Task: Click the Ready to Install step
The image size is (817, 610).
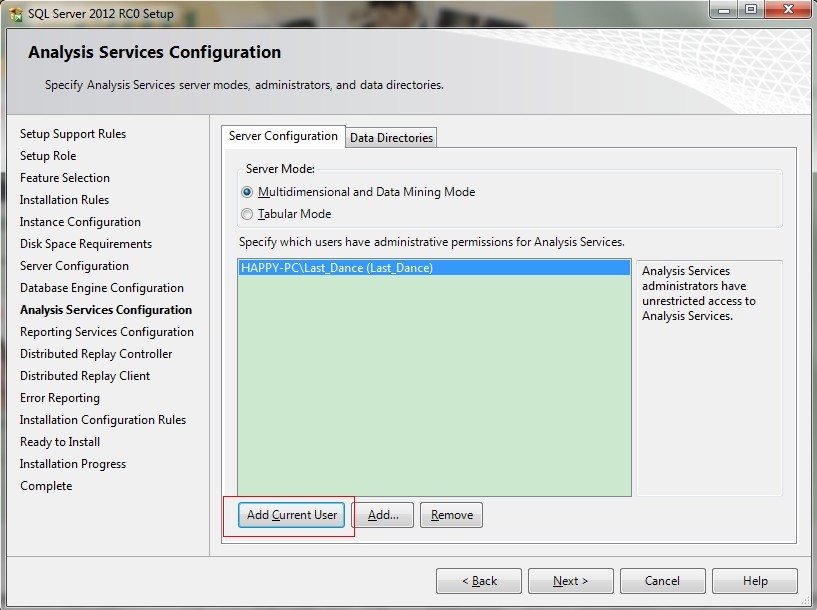Action: point(60,442)
